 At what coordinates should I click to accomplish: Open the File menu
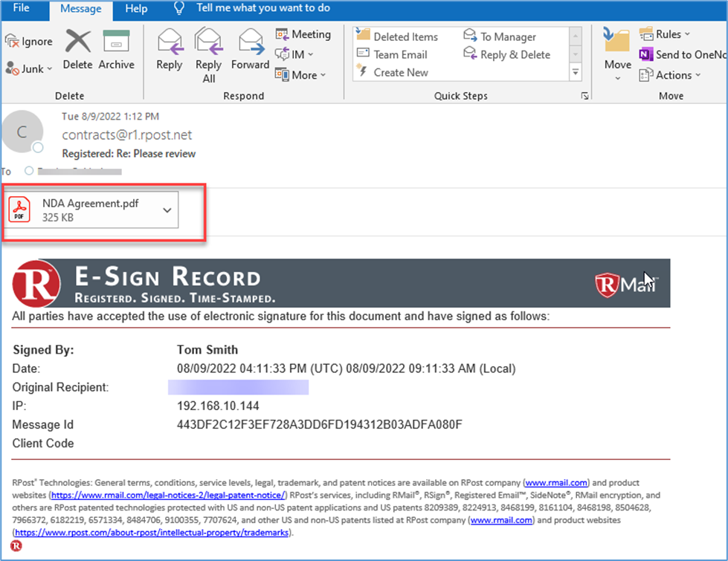tap(22, 10)
